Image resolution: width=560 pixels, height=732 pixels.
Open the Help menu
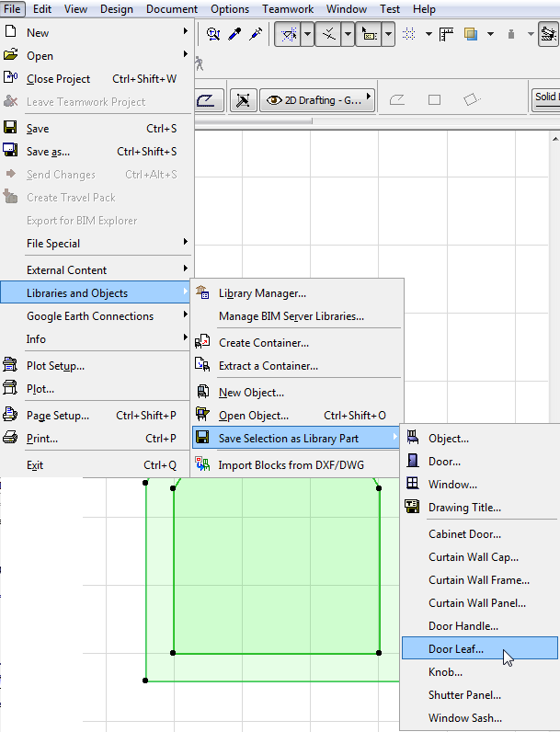click(x=424, y=9)
